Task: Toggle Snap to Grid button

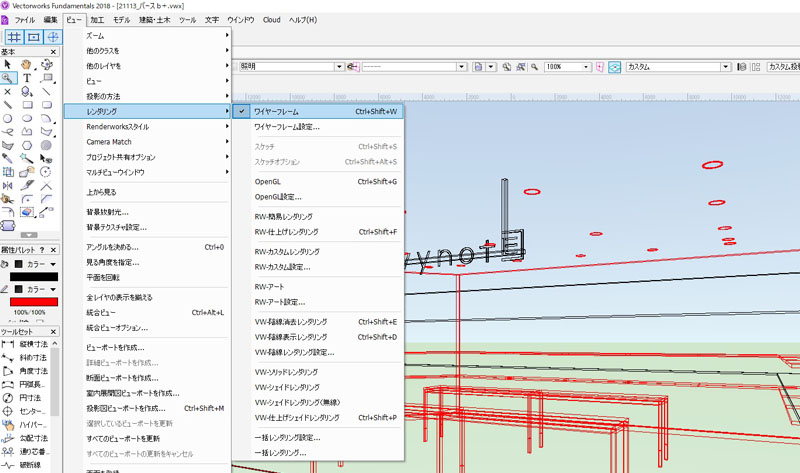Action: click(14, 37)
